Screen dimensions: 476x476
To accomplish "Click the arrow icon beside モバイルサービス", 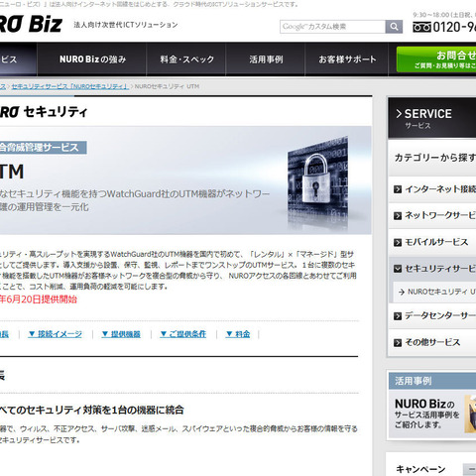I will point(398,243).
